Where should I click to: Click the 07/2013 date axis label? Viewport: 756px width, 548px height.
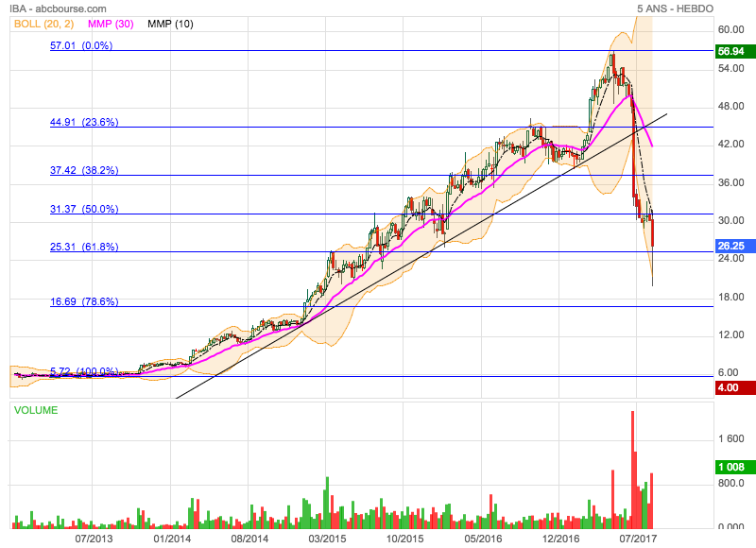[x=94, y=539]
